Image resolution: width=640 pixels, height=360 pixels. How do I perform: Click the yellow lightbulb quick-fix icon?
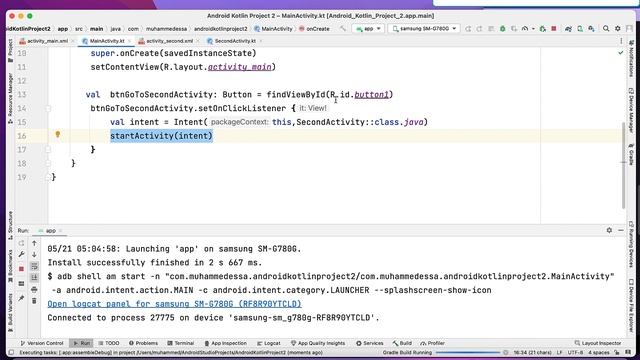tap(58, 134)
